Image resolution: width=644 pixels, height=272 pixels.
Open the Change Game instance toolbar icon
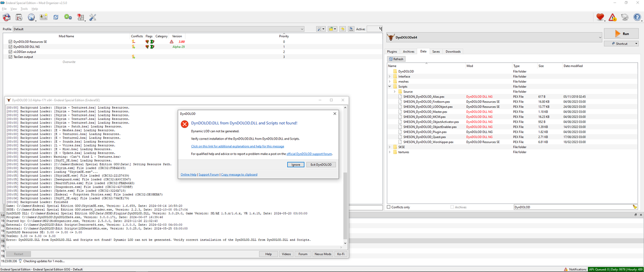click(7, 17)
